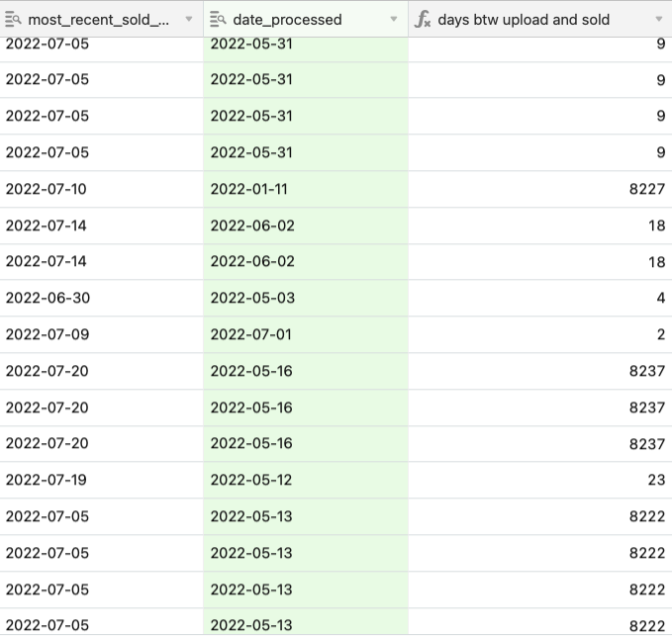
Task: Select the days cell with value 23
Action: [540, 480]
